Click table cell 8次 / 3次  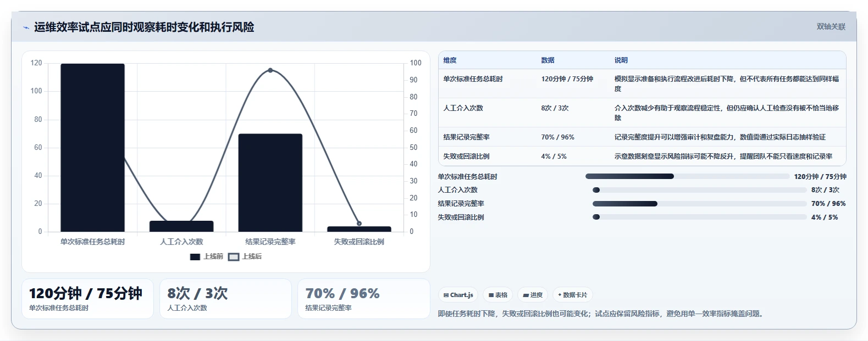[x=555, y=108]
